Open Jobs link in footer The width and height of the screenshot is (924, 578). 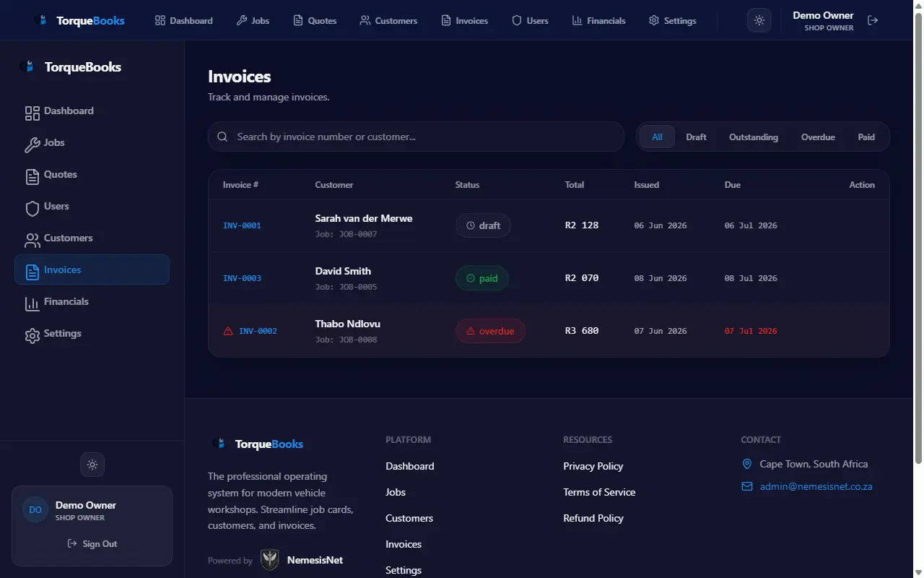point(396,492)
